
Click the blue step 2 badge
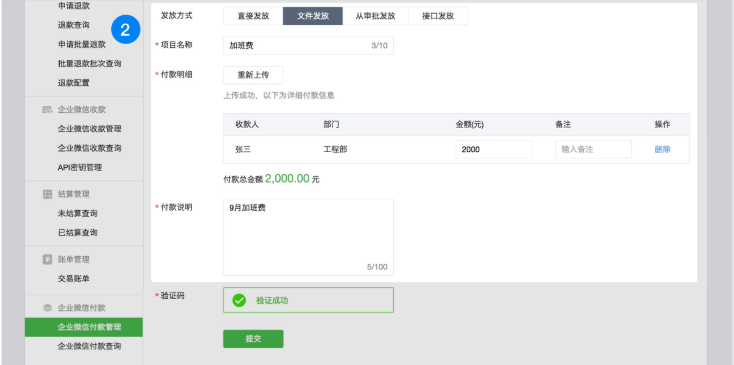pyautogui.click(x=125, y=30)
